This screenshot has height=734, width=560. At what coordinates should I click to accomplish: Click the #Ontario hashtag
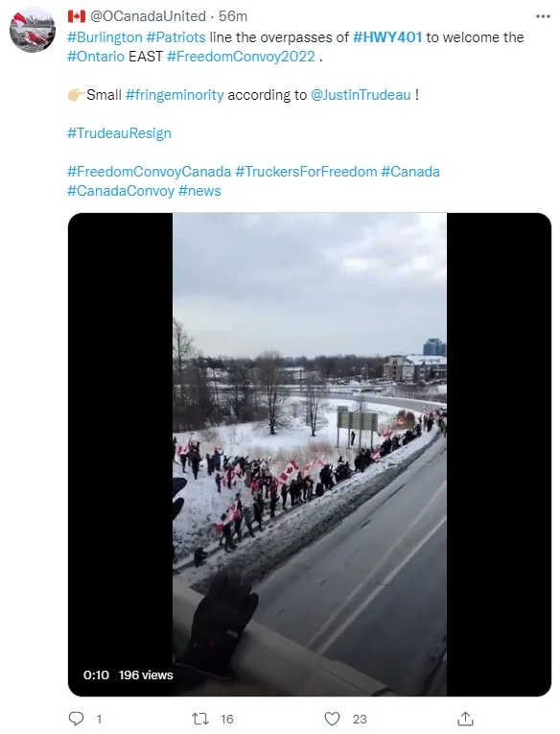[x=96, y=57]
